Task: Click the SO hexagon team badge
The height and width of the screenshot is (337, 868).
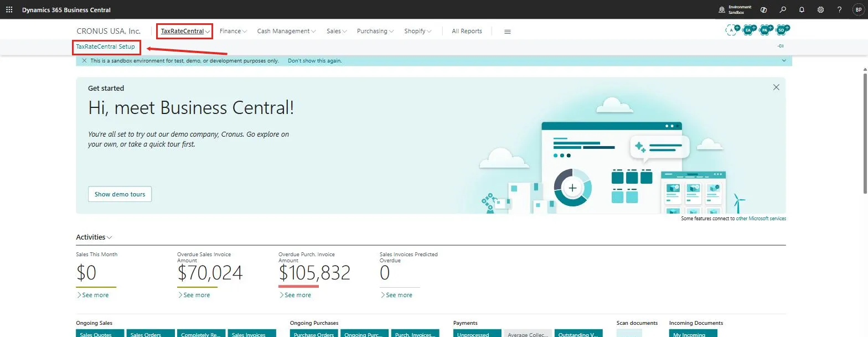Action: tap(782, 30)
